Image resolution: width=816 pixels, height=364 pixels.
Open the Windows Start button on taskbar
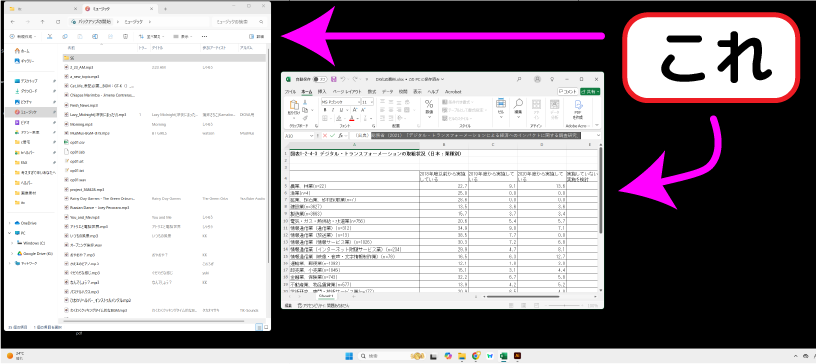(x=349, y=356)
